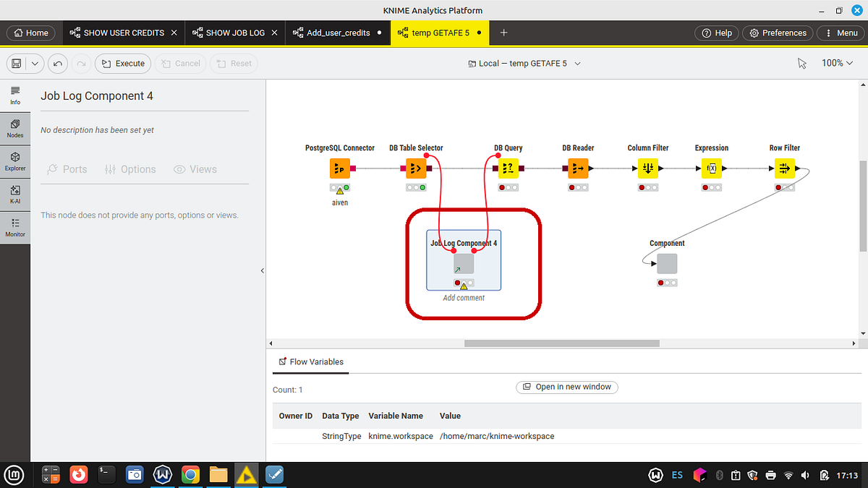
Task: Click the selection mode cursor icon
Action: [801, 63]
